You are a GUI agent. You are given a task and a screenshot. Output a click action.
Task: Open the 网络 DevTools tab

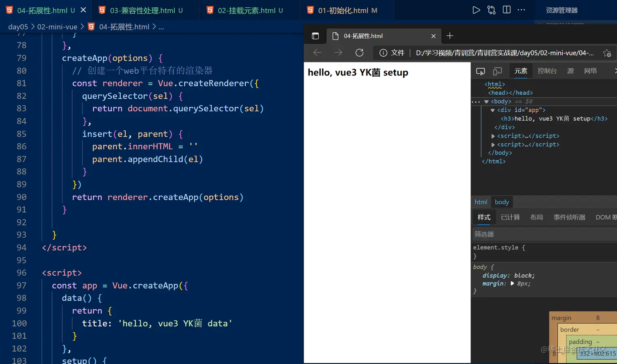pyautogui.click(x=590, y=71)
